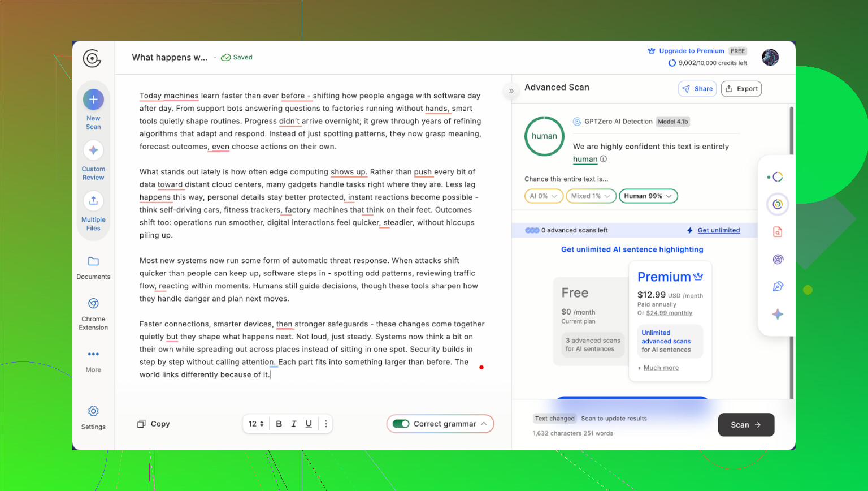868x491 pixels.
Task: Open Settings gear in sidebar
Action: pos(93,411)
